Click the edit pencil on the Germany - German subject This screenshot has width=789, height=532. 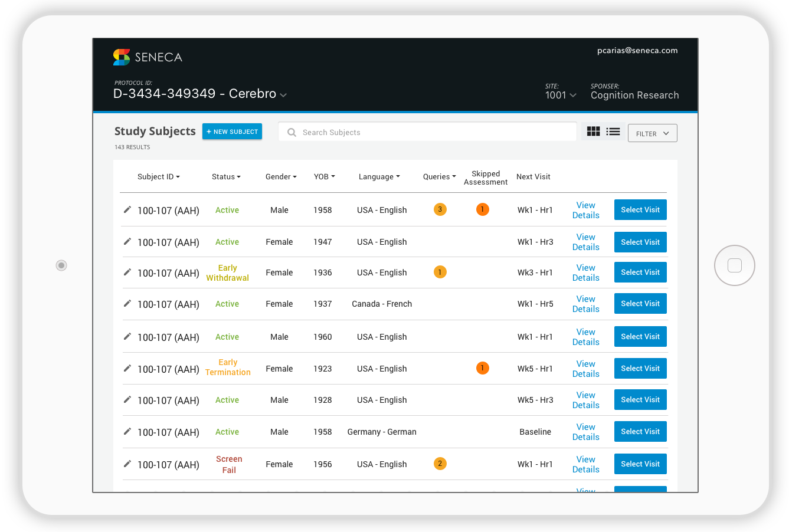[127, 432]
